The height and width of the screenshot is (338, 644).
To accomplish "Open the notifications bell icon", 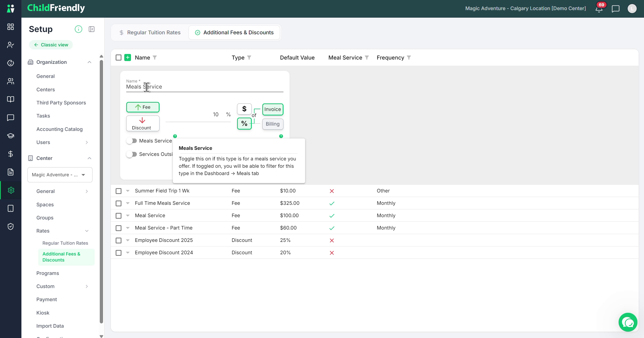I will [599, 9].
